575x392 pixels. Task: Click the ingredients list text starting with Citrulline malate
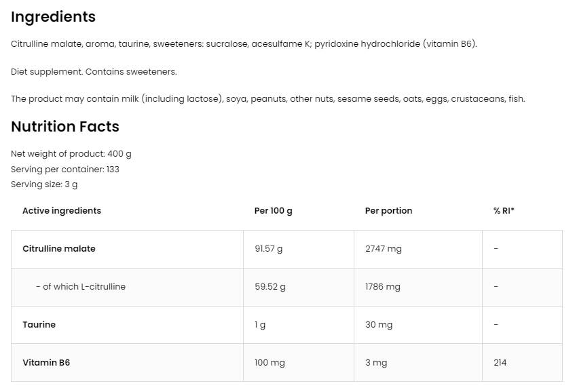[244, 44]
